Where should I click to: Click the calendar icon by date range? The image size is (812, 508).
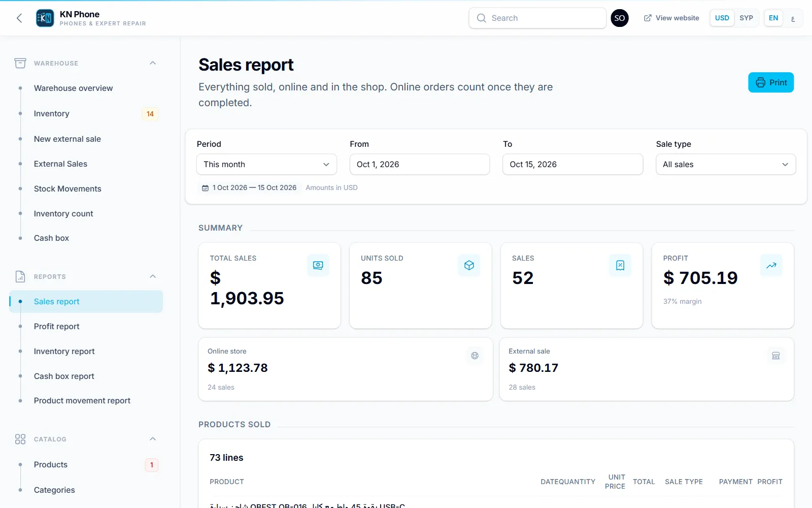point(206,188)
